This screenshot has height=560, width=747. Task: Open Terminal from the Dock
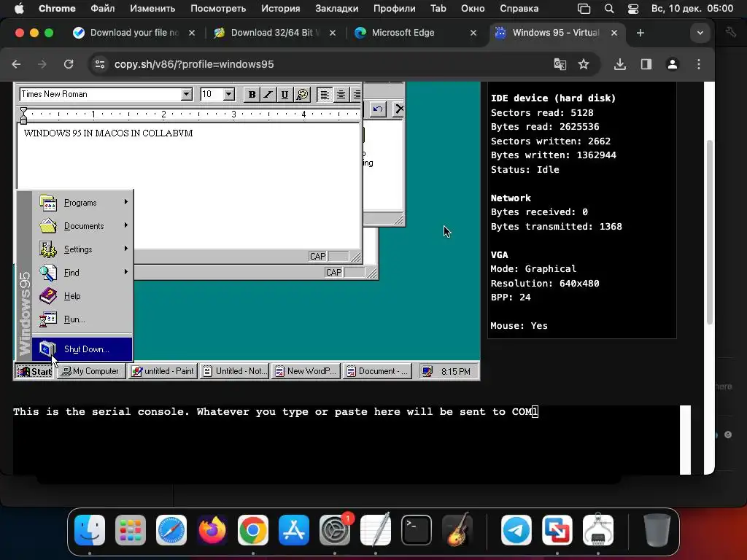coord(417,530)
